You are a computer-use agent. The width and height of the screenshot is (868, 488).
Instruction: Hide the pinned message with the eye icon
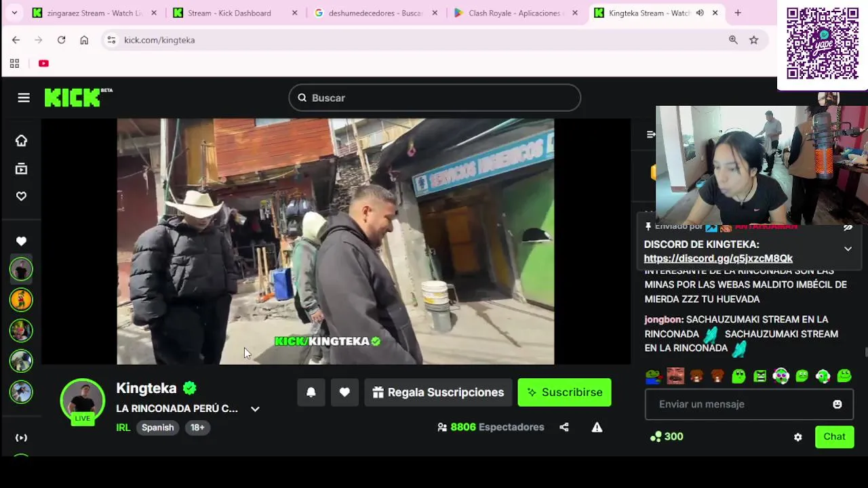(x=848, y=228)
